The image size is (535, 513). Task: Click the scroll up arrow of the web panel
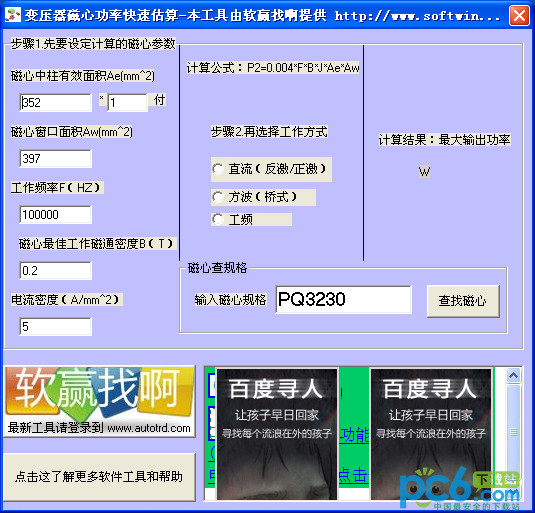(x=513, y=376)
